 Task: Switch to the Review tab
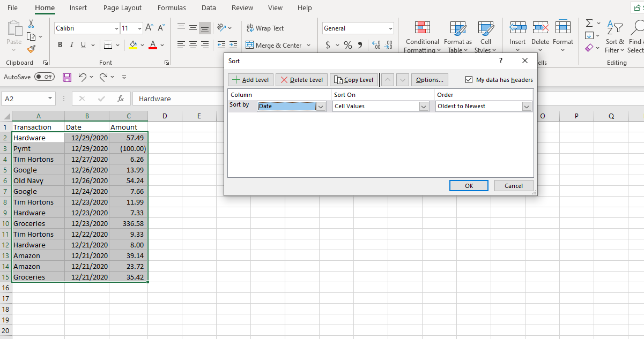(x=242, y=8)
